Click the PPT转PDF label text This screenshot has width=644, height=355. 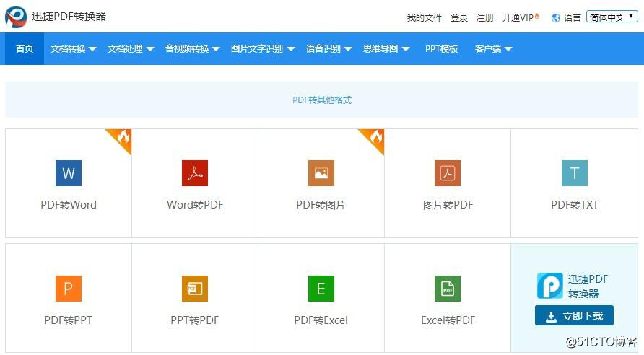(x=195, y=320)
